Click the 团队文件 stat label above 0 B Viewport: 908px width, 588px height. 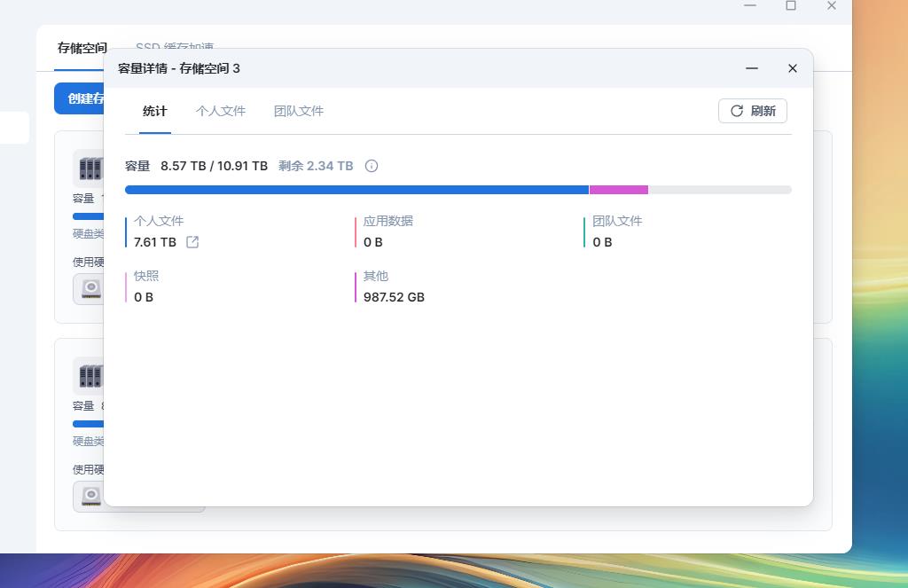617,221
